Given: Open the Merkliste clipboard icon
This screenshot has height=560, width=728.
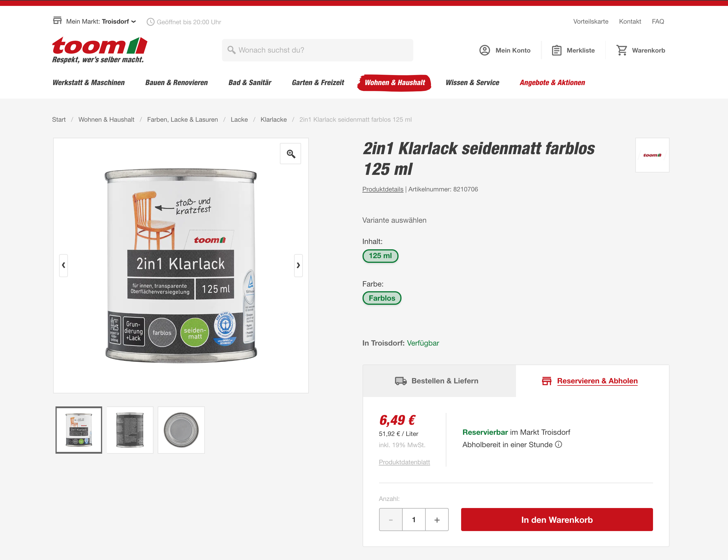Looking at the screenshot, I should (x=556, y=50).
